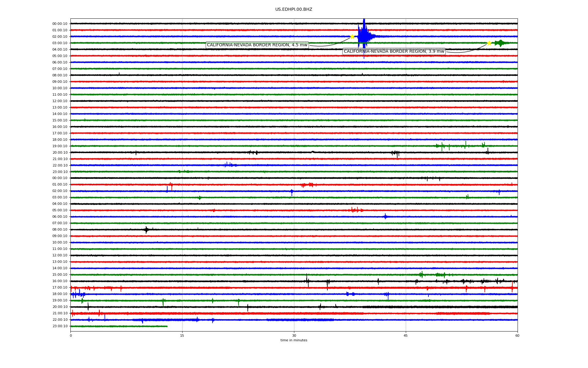Click the 02:00:10 label of the 4.5 mw trace

click(x=60, y=37)
